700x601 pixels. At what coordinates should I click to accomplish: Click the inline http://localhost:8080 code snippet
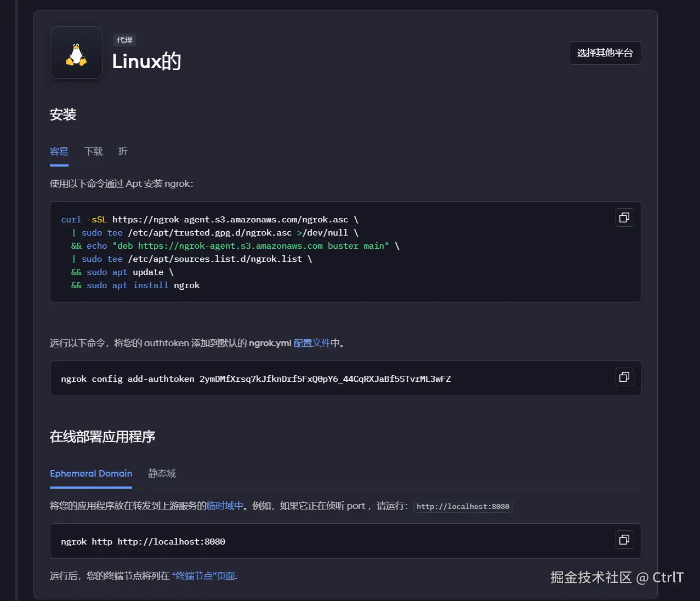pos(463,507)
